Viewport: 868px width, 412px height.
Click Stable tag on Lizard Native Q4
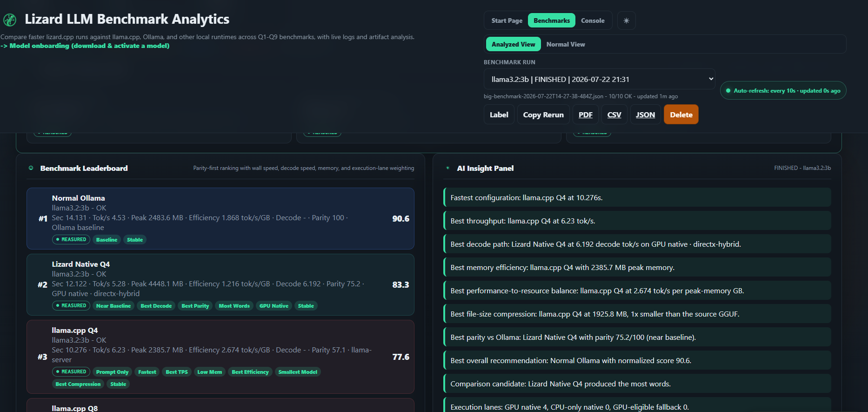pyautogui.click(x=306, y=306)
